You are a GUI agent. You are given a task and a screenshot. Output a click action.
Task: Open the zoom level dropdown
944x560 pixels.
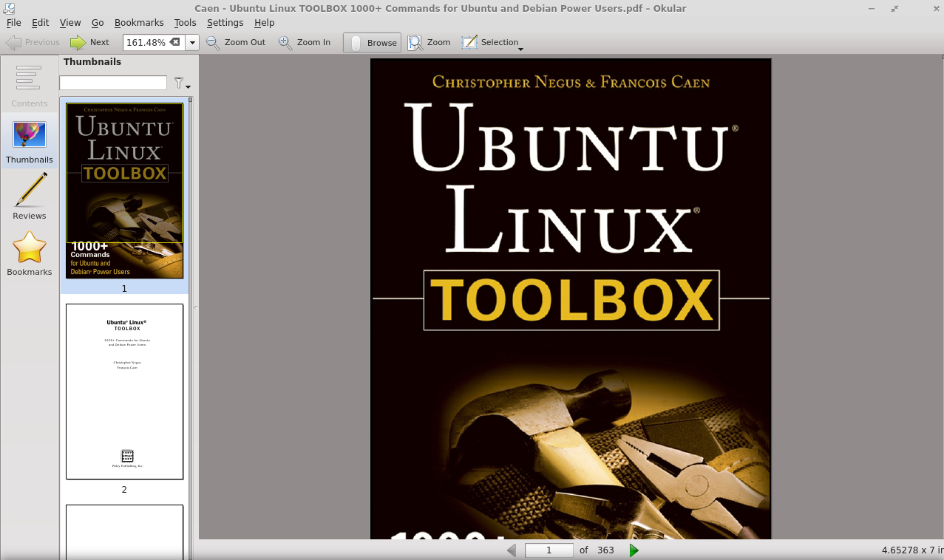[x=191, y=43]
